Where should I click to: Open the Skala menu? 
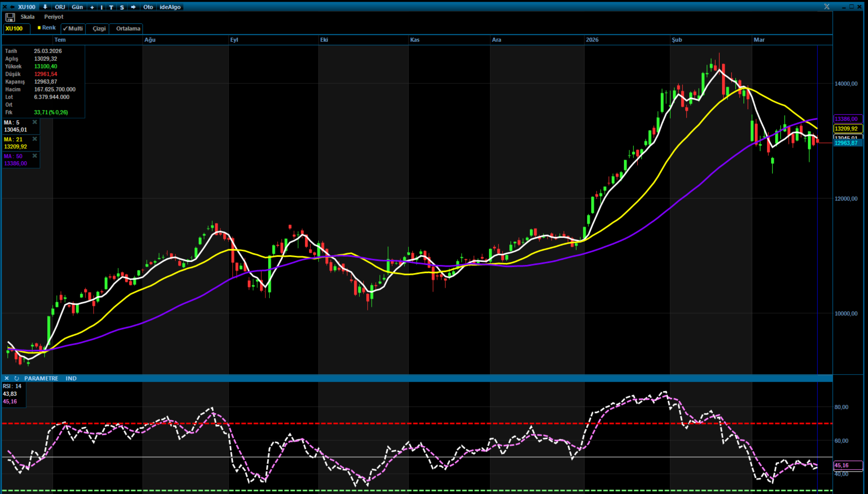[x=27, y=17]
